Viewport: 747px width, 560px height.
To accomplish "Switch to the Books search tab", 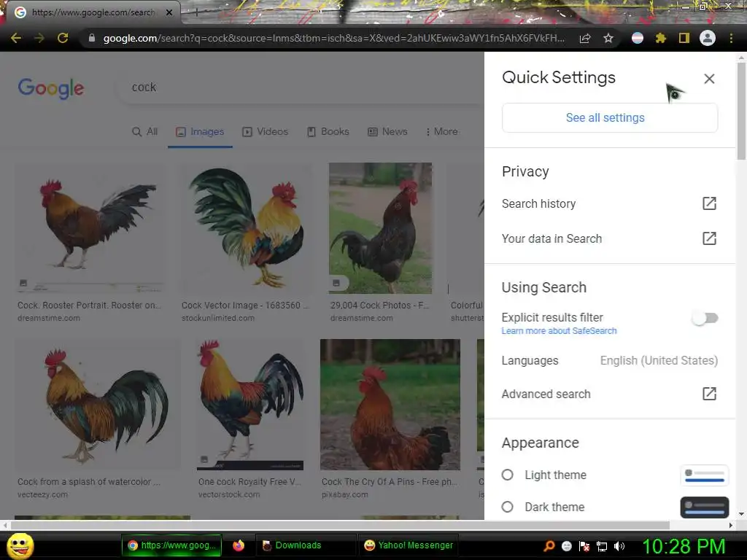I will (x=328, y=131).
